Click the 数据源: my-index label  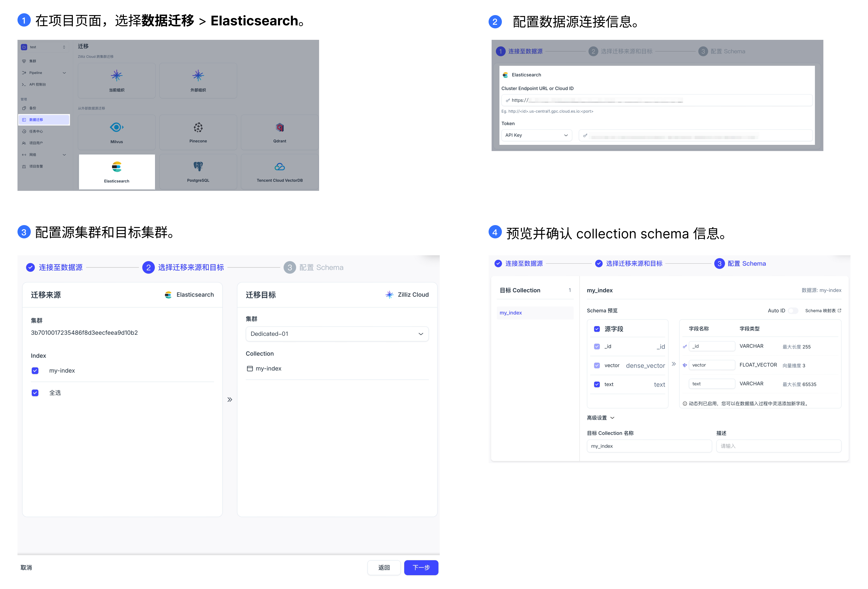click(821, 290)
